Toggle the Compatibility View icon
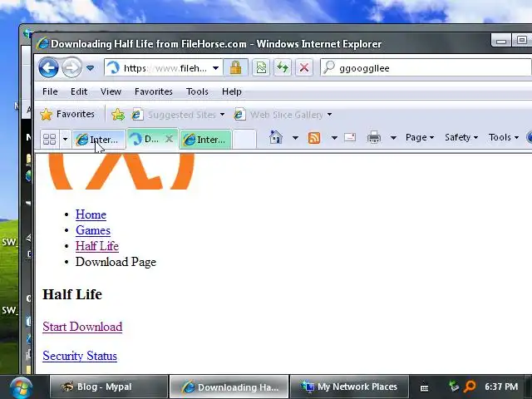This screenshot has width=532, height=399. pyautogui.click(x=261, y=68)
